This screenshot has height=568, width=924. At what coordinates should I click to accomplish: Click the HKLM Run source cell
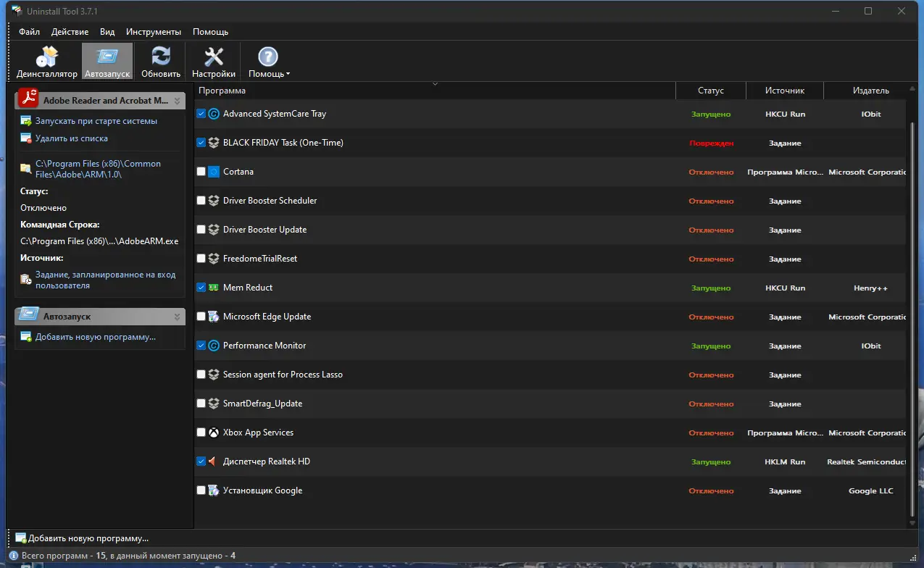tap(785, 462)
